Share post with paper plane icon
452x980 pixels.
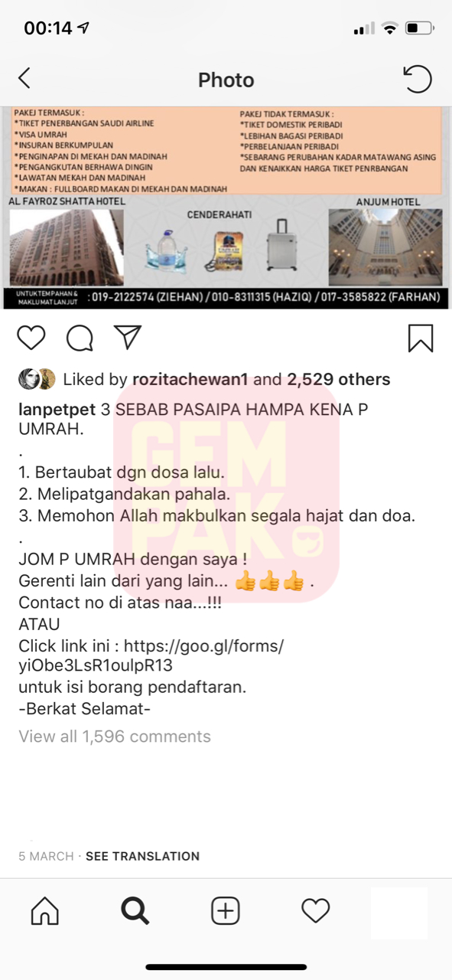click(x=127, y=338)
